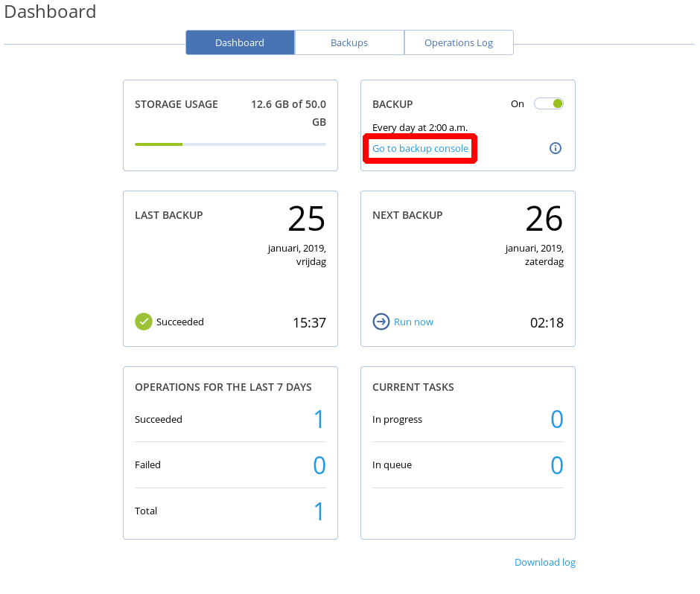Switch to the Backups tab

pos(349,42)
